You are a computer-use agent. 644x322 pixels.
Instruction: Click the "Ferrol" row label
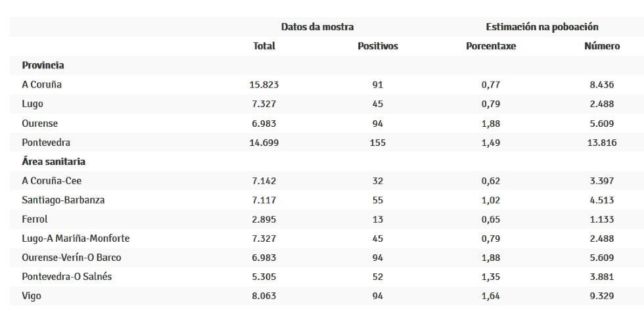[x=35, y=219]
